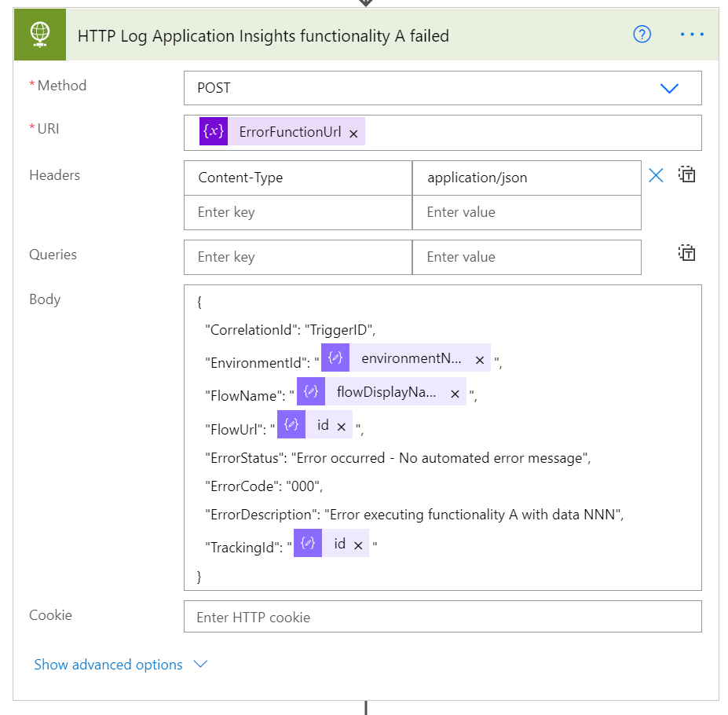The height and width of the screenshot is (715, 728).
Task: Switch Queries to text mode icon
Action: tap(687, 253)
